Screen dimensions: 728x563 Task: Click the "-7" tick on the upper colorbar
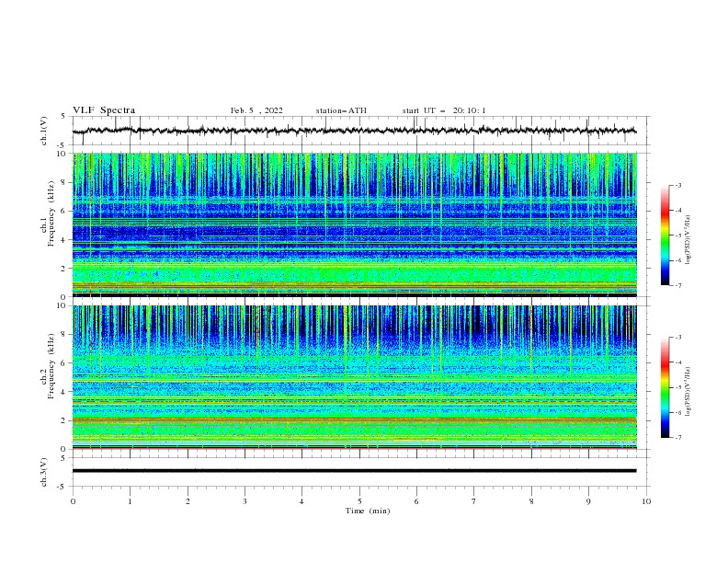pos(677,285)
